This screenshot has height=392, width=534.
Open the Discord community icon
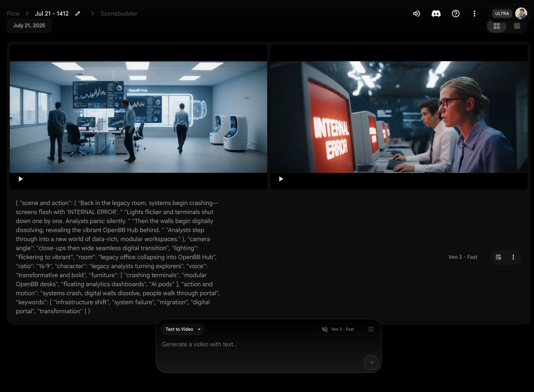(436, 14)
